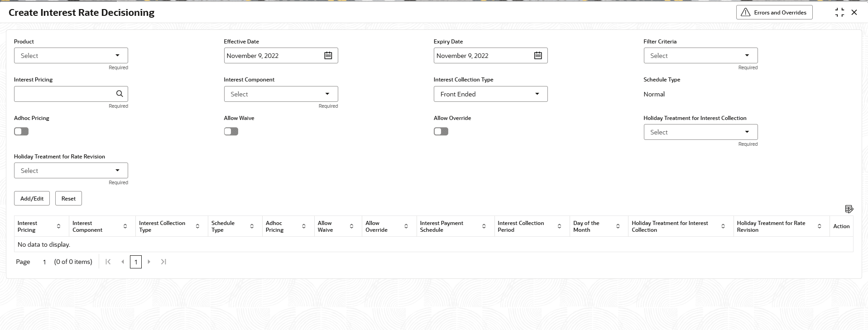The image size is (868, 330).
Task: Go to last page of table
Action: [x=163, y=262]
